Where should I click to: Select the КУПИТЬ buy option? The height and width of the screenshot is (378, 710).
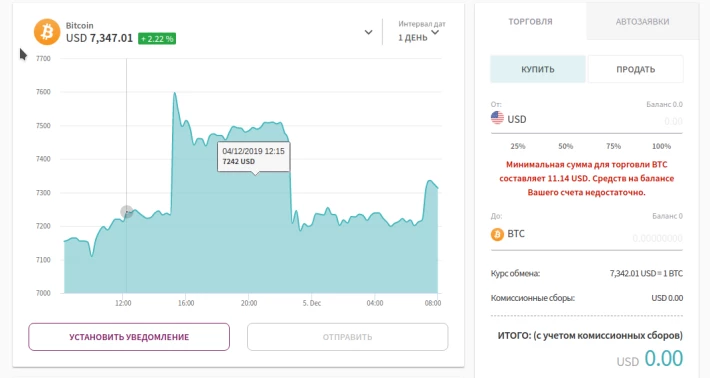pyautogui.click(x=537, y=69)
